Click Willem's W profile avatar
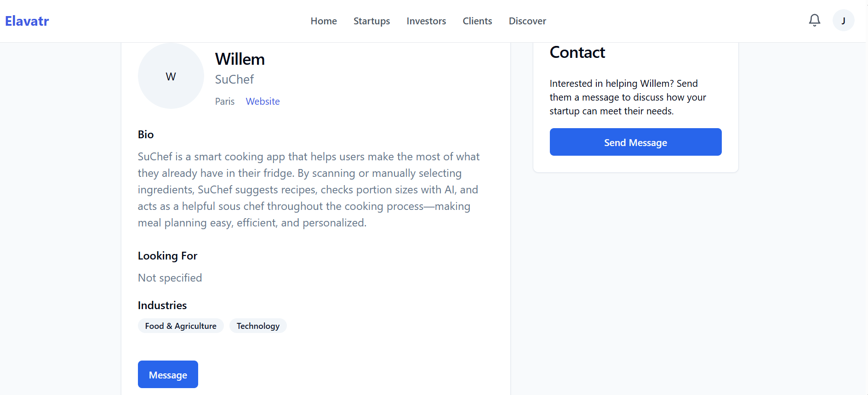The width and height of the screenshot is (868, 395). 171,76
